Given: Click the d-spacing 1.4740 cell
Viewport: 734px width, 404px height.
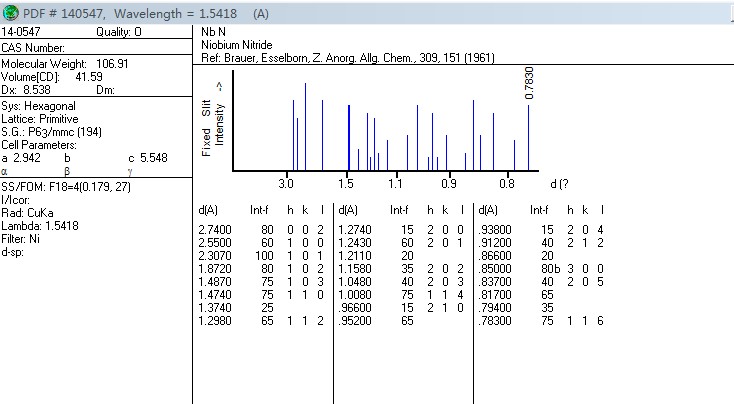Looking at the screenshot, I should (215, 295).
